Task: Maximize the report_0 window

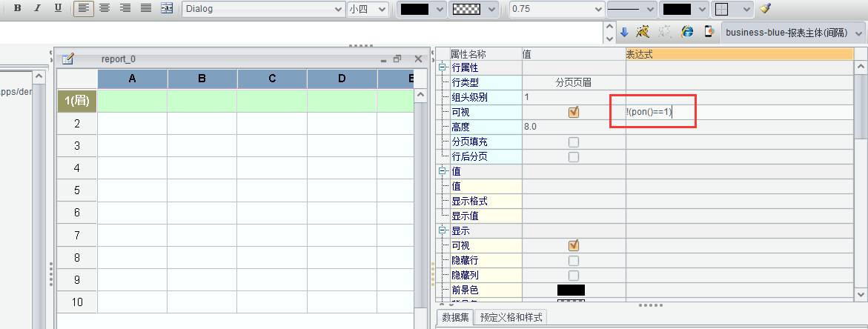Action: tap(397, 59)
